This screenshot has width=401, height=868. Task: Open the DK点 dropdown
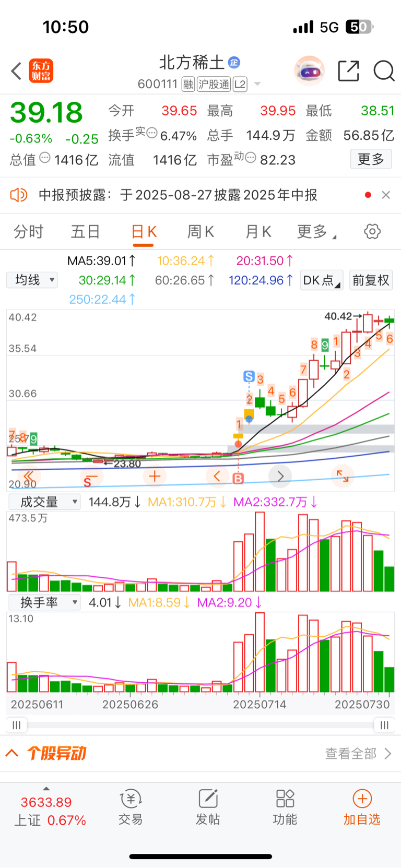click(322, 280)
